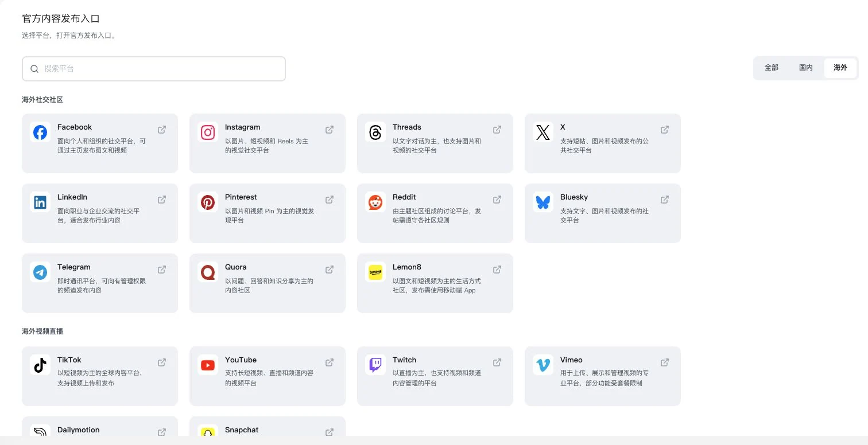
Task: Click the 海外视频直播 section heading
Action: click(x=42, y=331)
